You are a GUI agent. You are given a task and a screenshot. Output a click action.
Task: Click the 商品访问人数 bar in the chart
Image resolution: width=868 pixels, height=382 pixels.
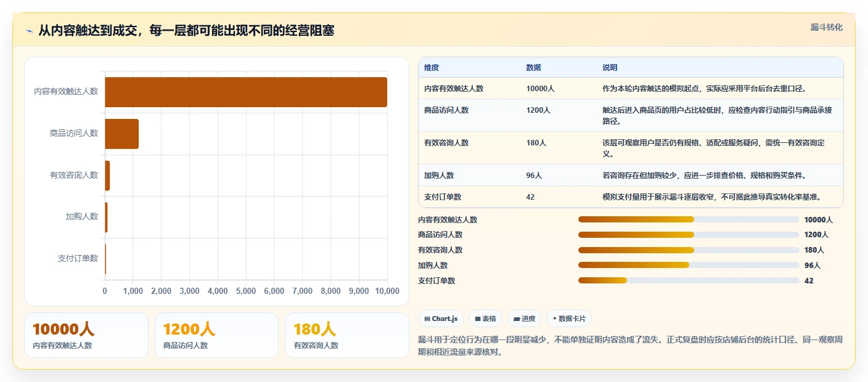tap(121, 134)
